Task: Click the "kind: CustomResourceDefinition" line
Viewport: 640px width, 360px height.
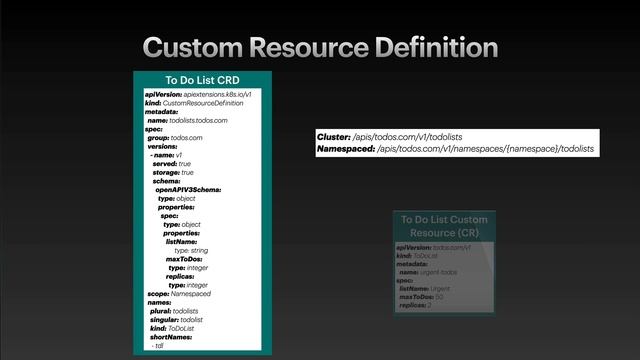Action: [194, 103]
